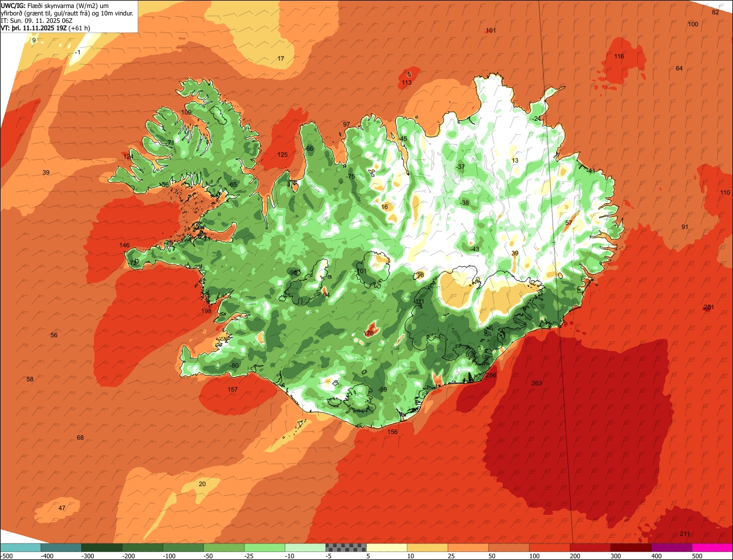
Task: Select the magenta legend swatch above 500
Action: tap(712, 547)
